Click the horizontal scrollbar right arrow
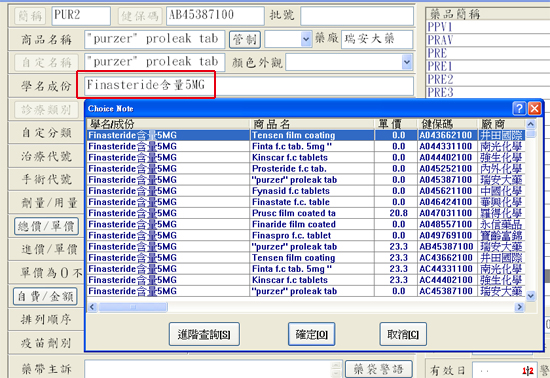Image resolution: width=550 pixels, height=378 pixels. click(519, 307)
